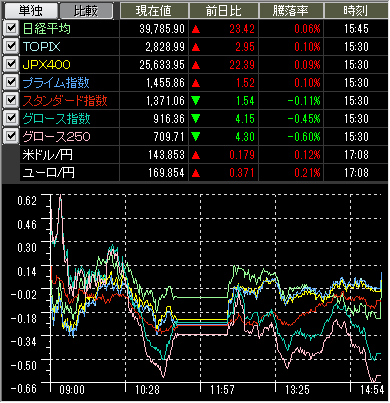Click the red up arrow for TOPIX
Image resolution: width=390 pixels, height=403 pixels.
(196, 47)
